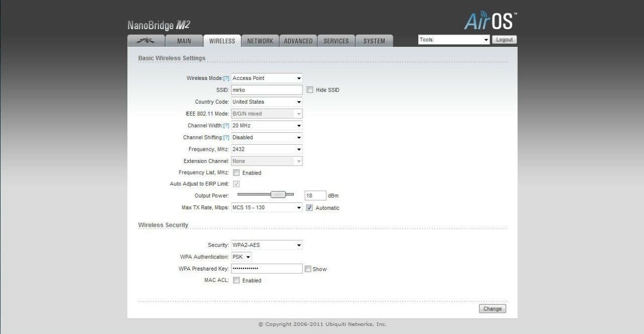
Task: Open the Tools dropdown
Action: [x=454, y=40]
